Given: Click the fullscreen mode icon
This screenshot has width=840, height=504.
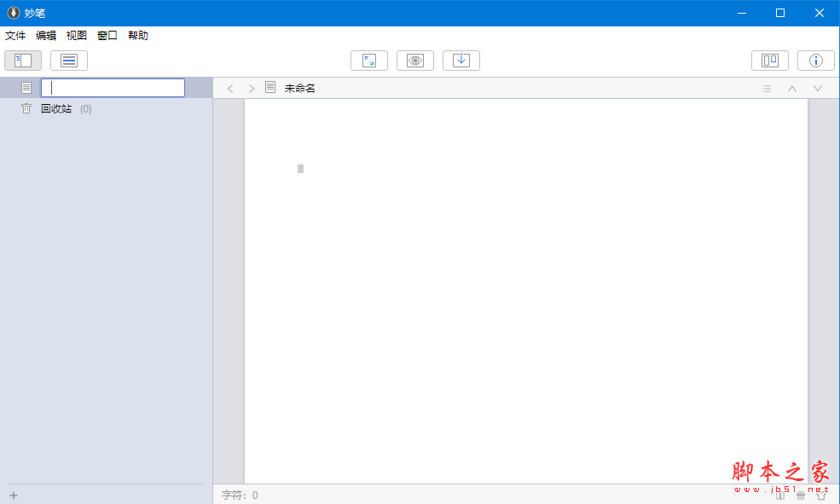Looking at the screenshot, I should point(369,60).
